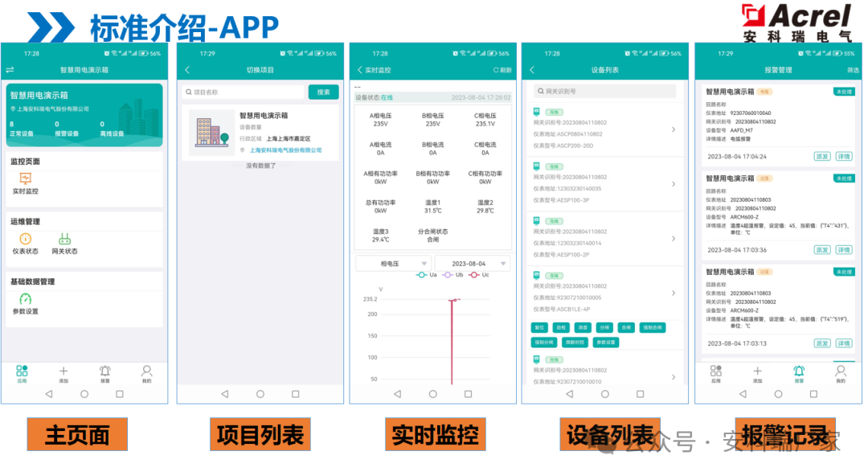
Task: Tap meter icon of AESP100-2P device
Action: (536, 220)
